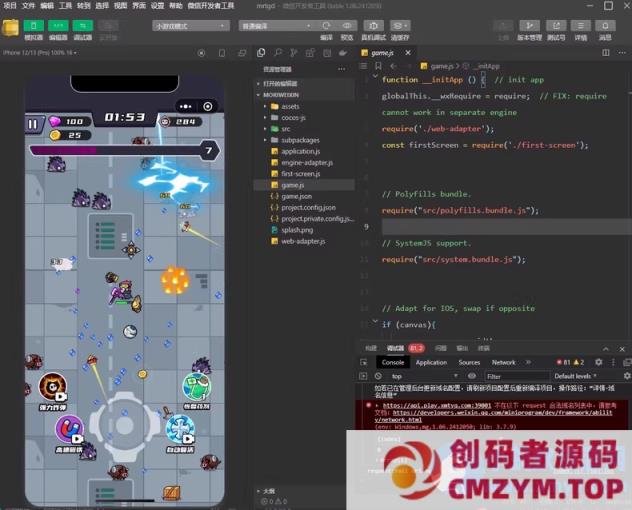Image resolution: width=632 pixels, height=510 pixels.
Task: Click the 真机调试 remote debug icon
Action: pyautogui.click(x=373, y=25)
